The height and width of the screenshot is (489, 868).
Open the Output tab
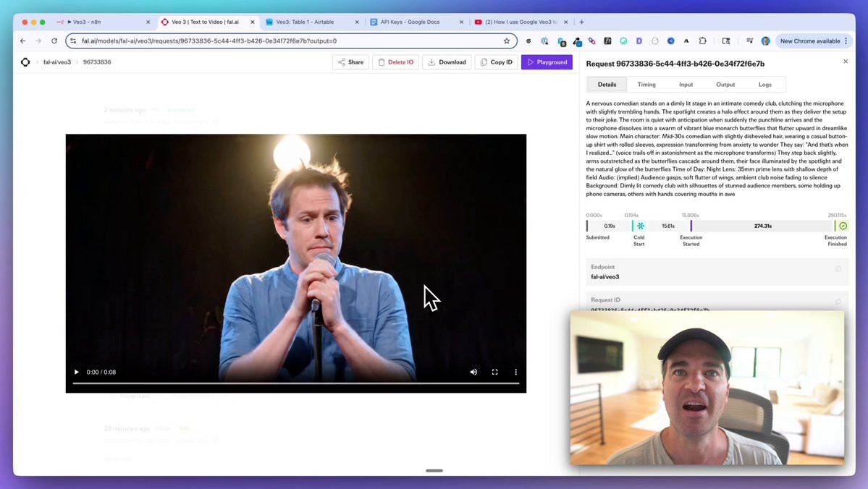pyautogui.click(x=725, y=85)
